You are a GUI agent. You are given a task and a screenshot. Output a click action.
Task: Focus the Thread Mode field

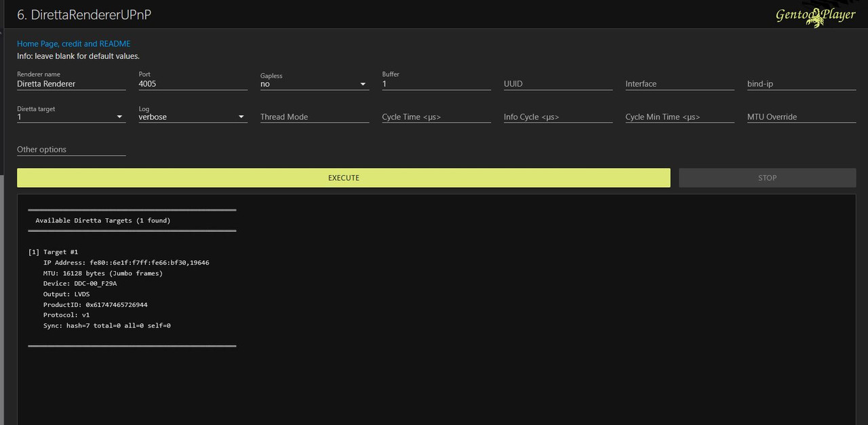click(x=315, y=117)
